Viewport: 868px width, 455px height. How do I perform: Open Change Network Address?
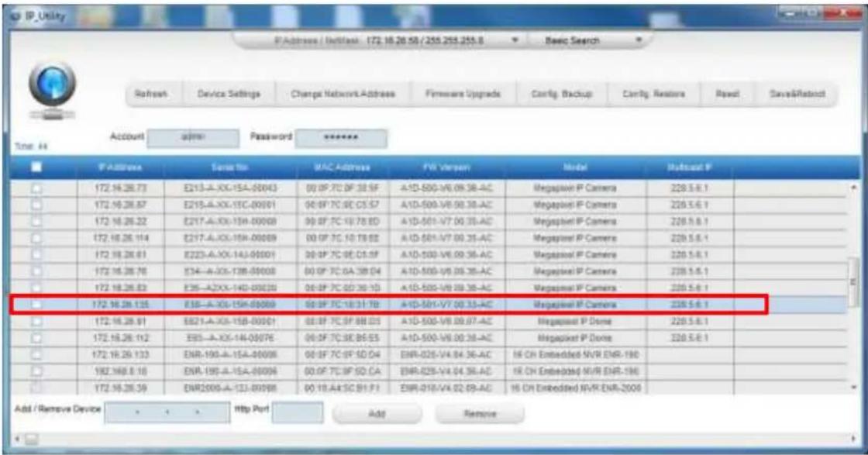click(x=343, y=94)
